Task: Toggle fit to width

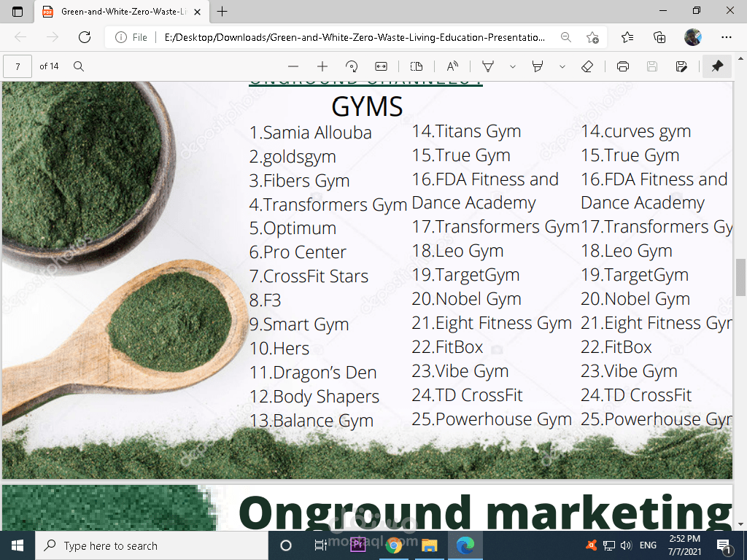Action: click(381, 66)
